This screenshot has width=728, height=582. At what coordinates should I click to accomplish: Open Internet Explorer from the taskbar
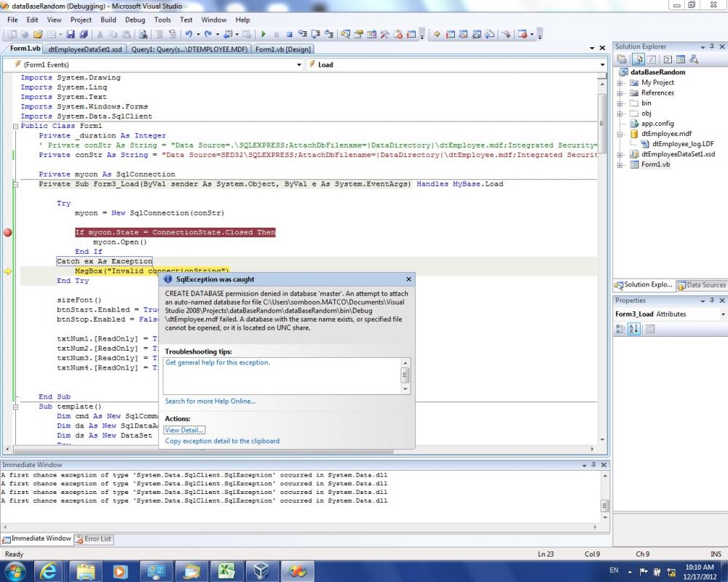[x=50, y=571]
